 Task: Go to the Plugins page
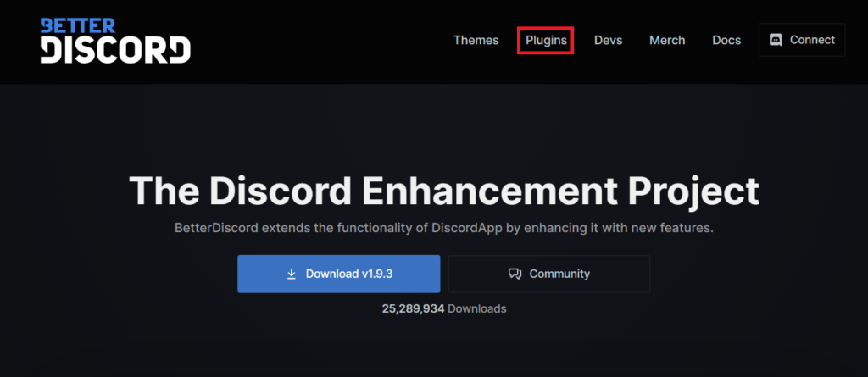(x=546, y=41)
